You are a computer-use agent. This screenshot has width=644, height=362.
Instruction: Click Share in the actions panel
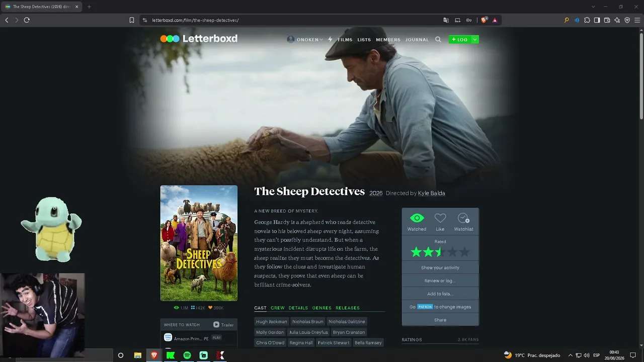pos(440,320)
